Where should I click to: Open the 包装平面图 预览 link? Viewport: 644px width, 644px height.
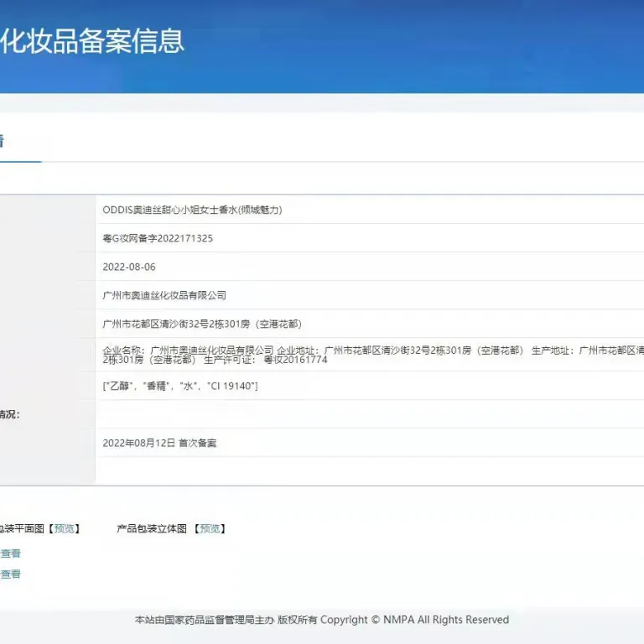(65, 528)
